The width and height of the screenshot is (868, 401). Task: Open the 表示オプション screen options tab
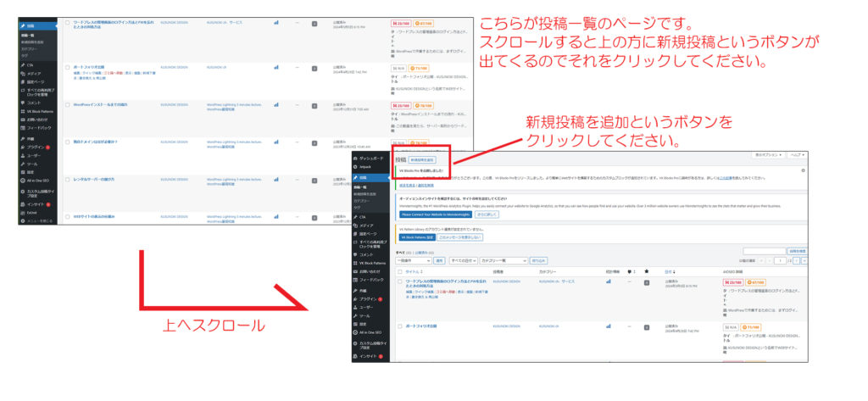(767, 156)
